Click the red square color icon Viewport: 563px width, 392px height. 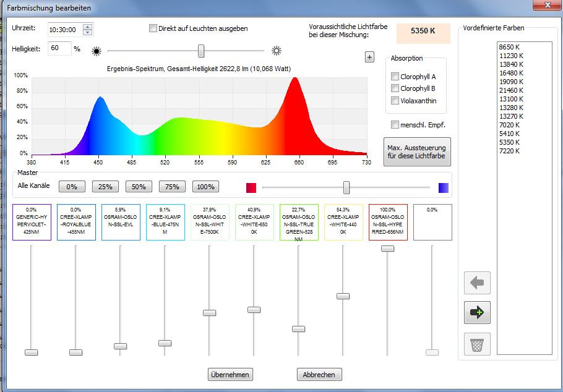[x=251, y=187]
